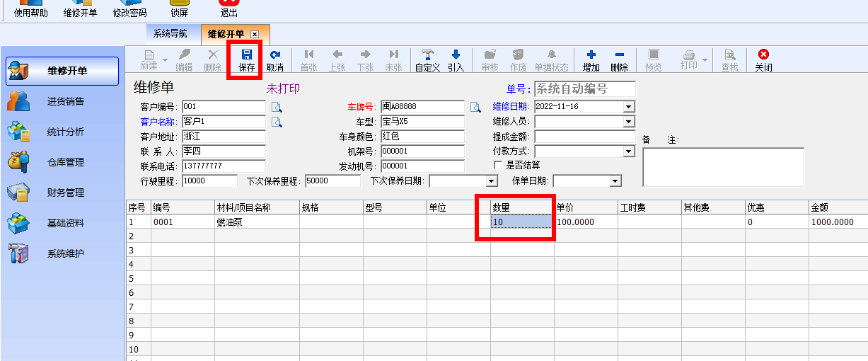Click 锁屏 lock screen in the top toolbar
The height and width of the screenshot is (361, 868).
180,8
